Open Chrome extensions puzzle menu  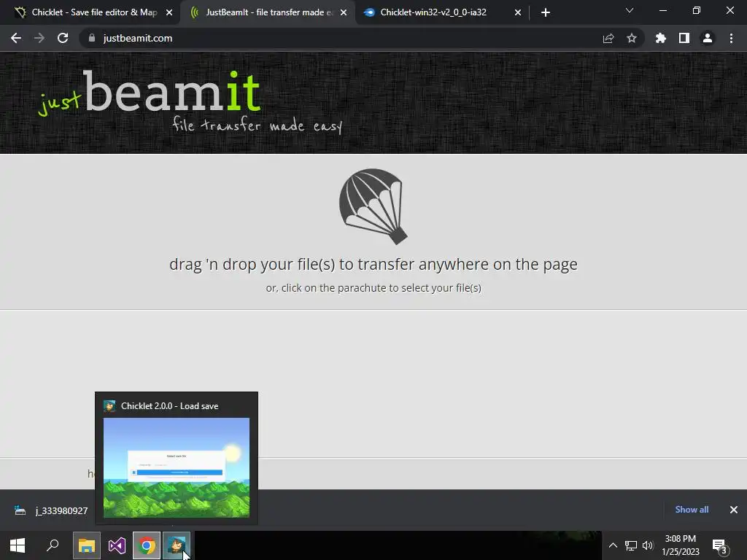coord(660,38)
